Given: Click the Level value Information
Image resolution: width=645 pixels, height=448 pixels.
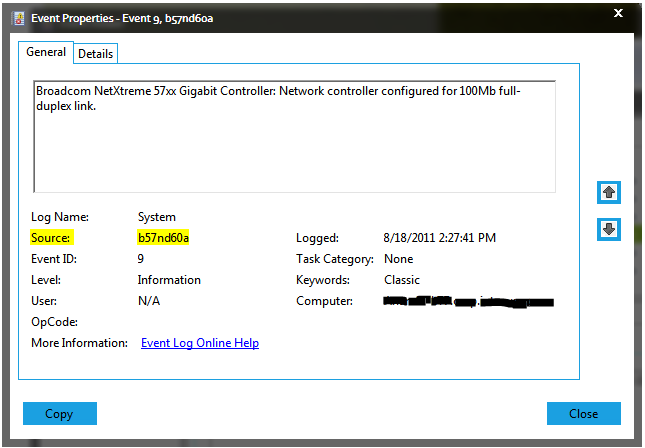Looking at the screenshot, I should tap(169, 280).
